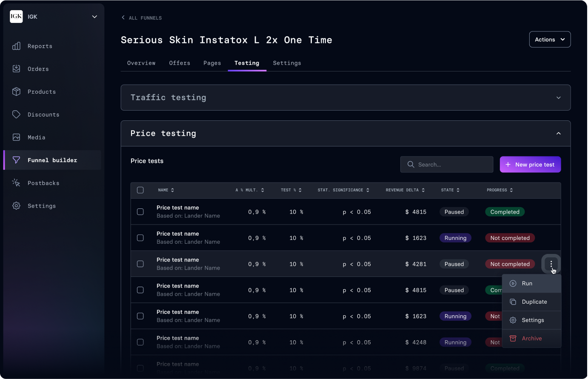Toggle the select-all checkbox in table header
This screenshot has width=588, height=379.
(x=140, y=190)
